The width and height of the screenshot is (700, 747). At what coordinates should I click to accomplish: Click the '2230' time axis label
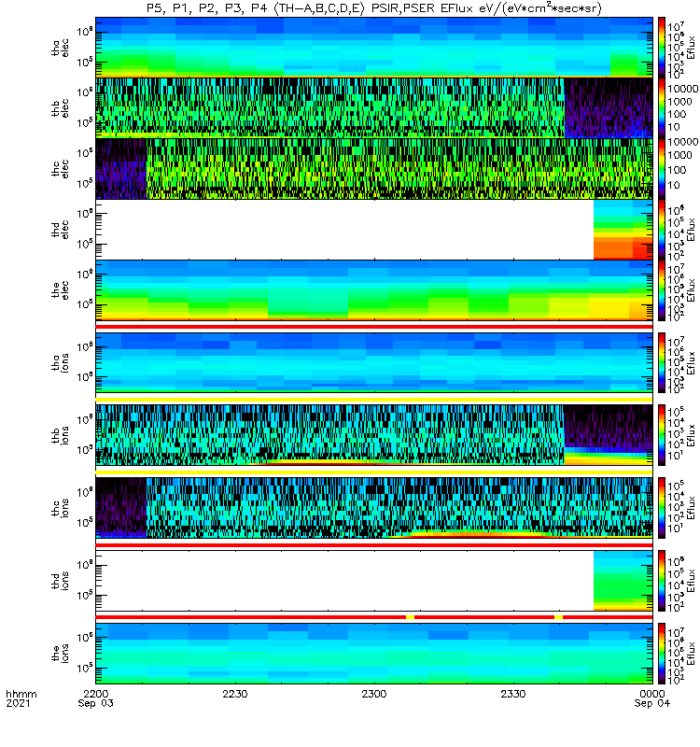pos(235,694)
